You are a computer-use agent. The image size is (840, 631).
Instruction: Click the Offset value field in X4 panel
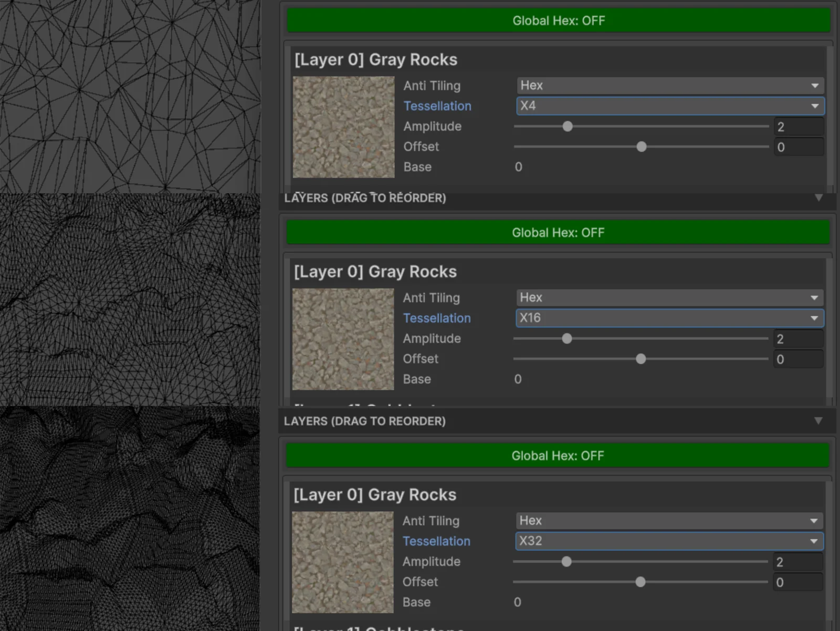coord(799,147)
